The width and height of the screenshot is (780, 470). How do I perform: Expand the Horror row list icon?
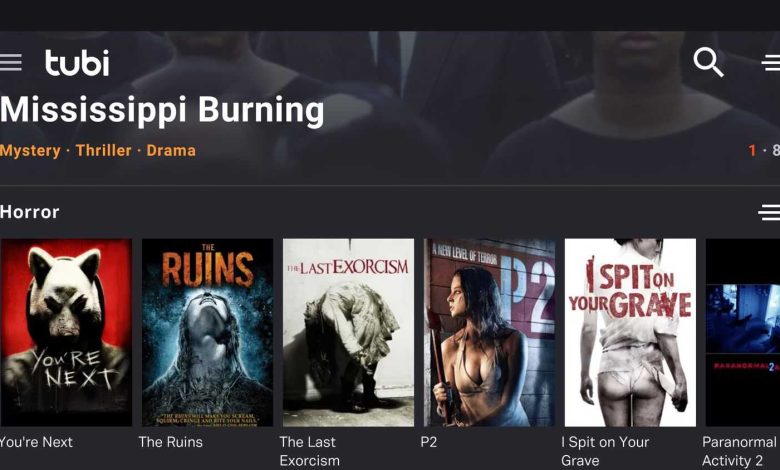pos(769,212)
